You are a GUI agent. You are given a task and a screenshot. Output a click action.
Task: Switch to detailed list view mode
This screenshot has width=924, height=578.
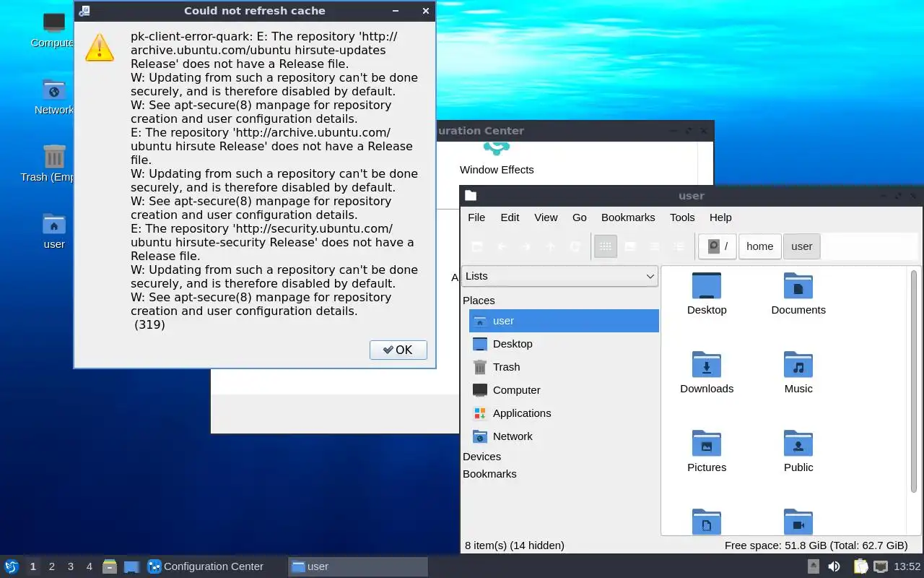[x=679, y=246]
